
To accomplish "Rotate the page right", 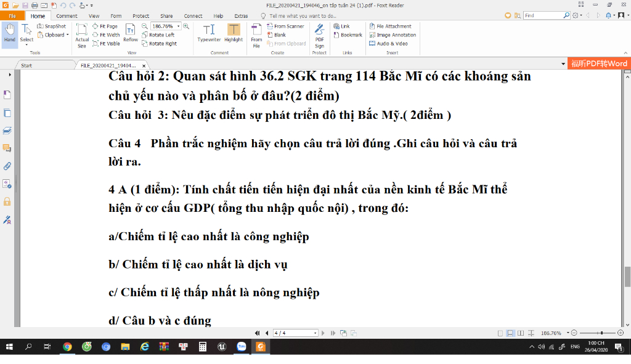I will [160, 44].
